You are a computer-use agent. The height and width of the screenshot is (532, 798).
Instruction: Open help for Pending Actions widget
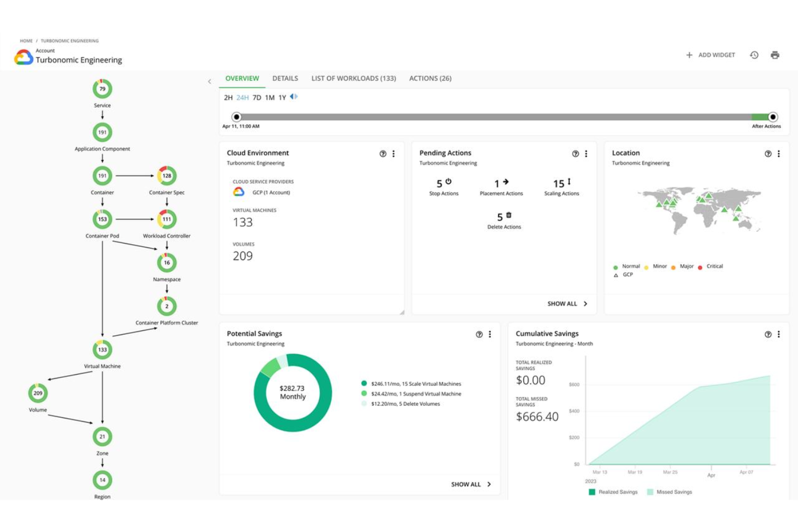coord(575,154)
